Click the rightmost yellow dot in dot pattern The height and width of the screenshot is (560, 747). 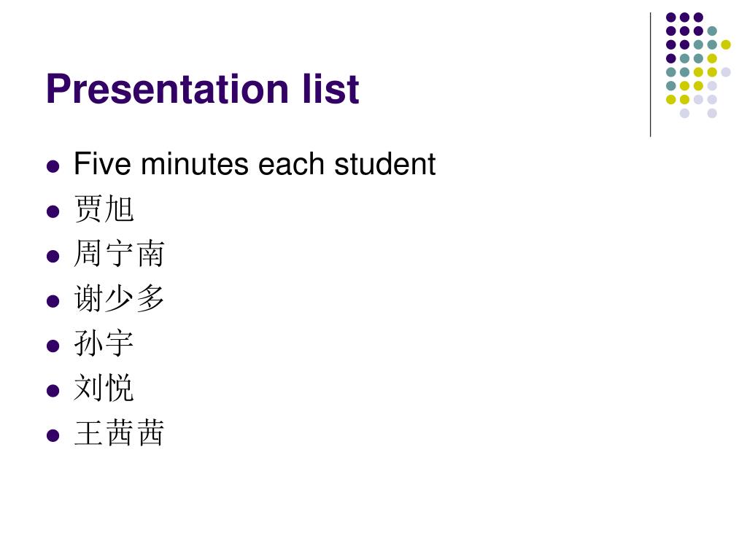pyautogui.click(x=726, y=44)
